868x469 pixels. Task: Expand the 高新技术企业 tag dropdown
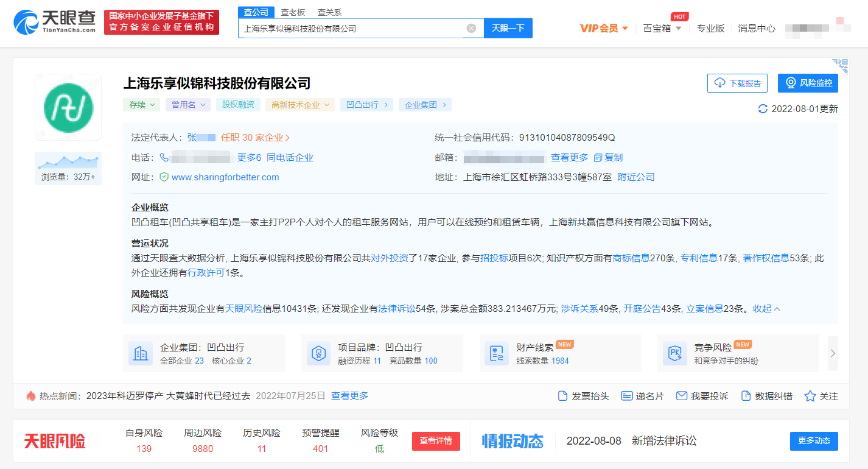click(x=300, y=105)
